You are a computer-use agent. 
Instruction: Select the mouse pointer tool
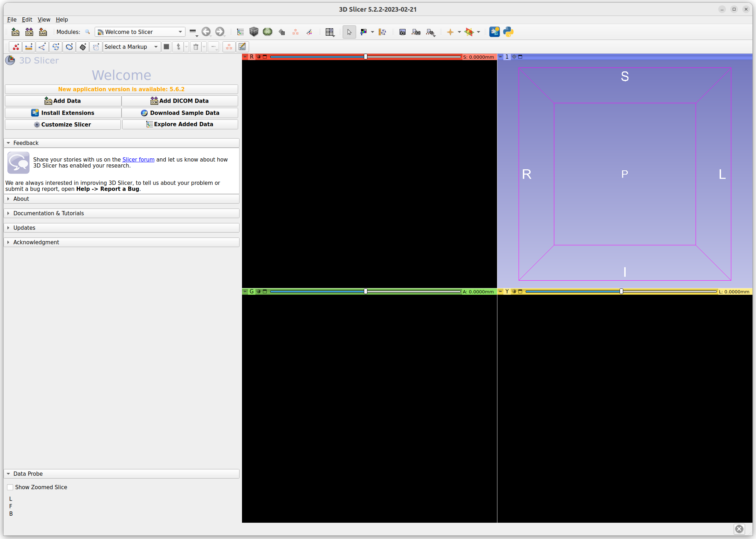click(349, 32)
